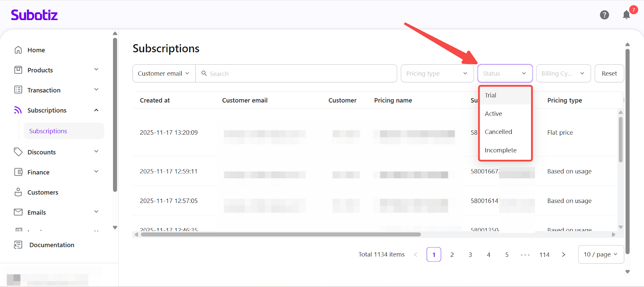The height and width of the screenshot is (287, 644).
Task: Open notifications bell icon
Action: [626, 15]
